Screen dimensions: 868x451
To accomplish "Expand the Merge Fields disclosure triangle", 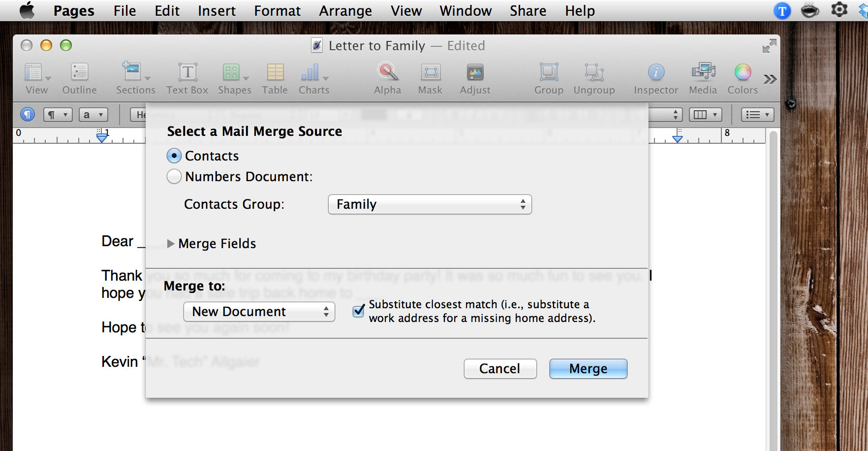I will point(171,244).
